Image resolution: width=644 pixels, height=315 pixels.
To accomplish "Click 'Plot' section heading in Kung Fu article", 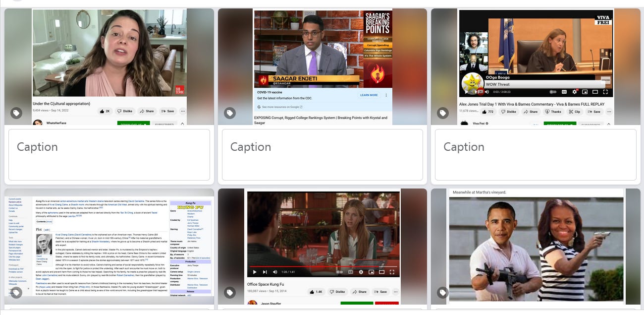I will 39,230.
